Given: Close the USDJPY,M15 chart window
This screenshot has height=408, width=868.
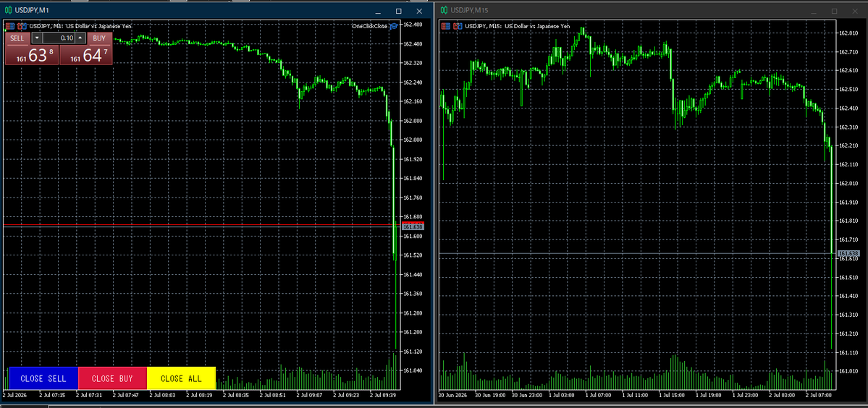Looking at the screenshot, I should tap(855, 11).
